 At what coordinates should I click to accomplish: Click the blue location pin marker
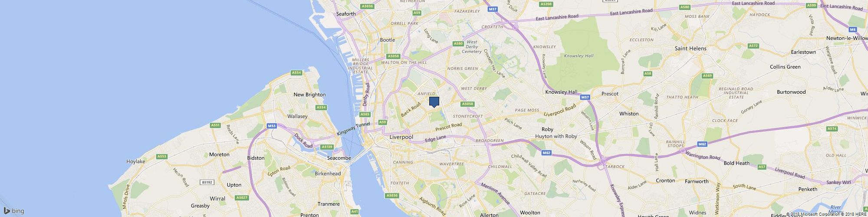click(x=434, y=102)
